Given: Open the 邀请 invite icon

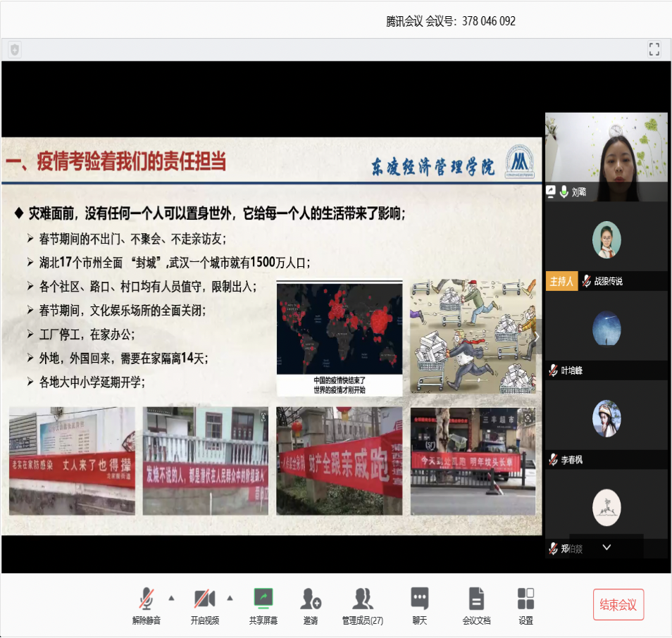Looking at the screenshot, I should click(311, 599).
